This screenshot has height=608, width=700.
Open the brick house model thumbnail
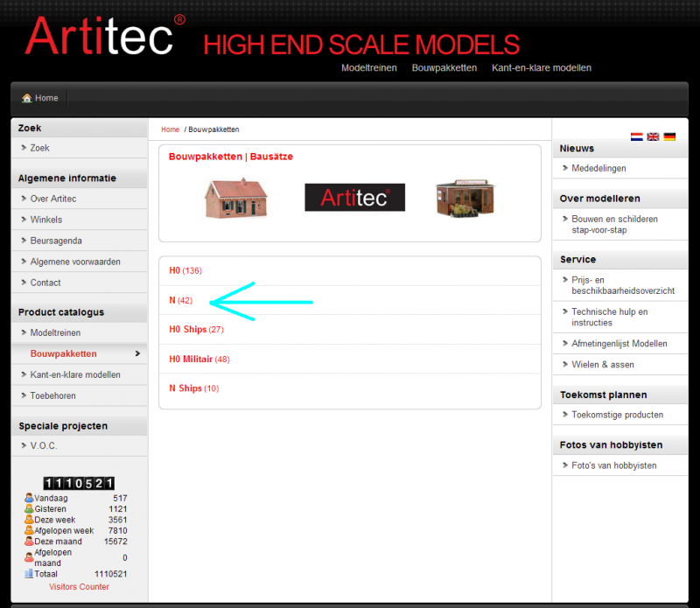pos(235,197)
